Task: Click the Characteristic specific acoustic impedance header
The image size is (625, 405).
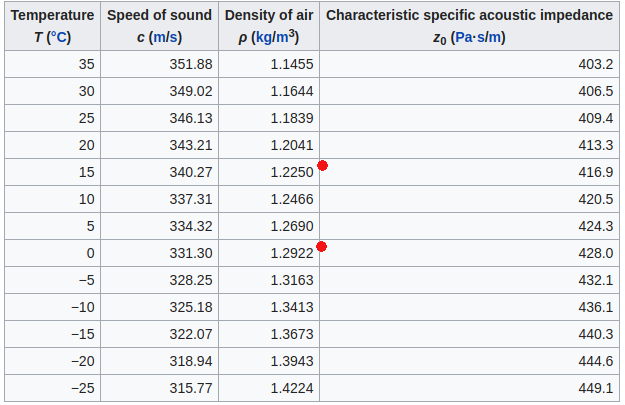Action: (470, 16)
